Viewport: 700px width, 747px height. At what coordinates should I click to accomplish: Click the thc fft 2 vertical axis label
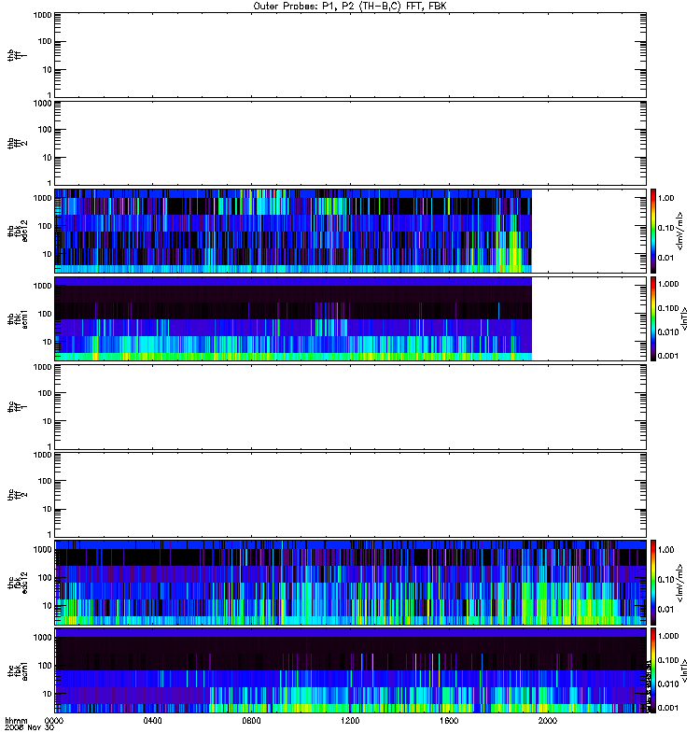[x=18, y=495]
